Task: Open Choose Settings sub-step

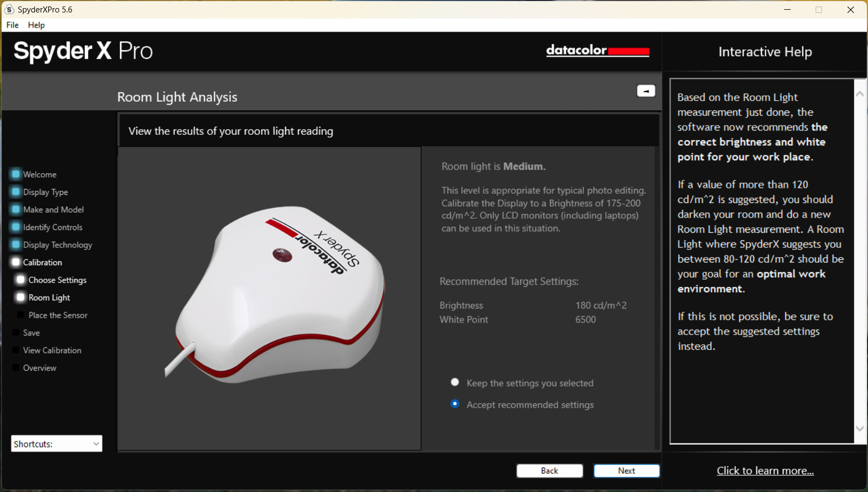Action: (x=57, y=280)
